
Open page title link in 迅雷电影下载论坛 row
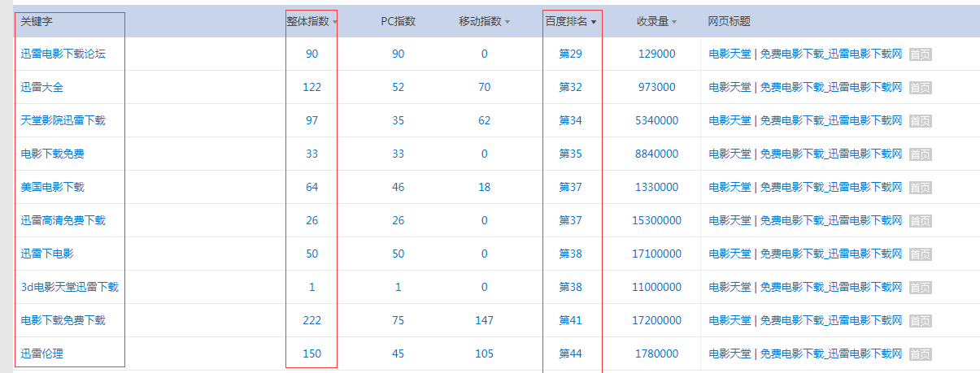coord(805,54)
